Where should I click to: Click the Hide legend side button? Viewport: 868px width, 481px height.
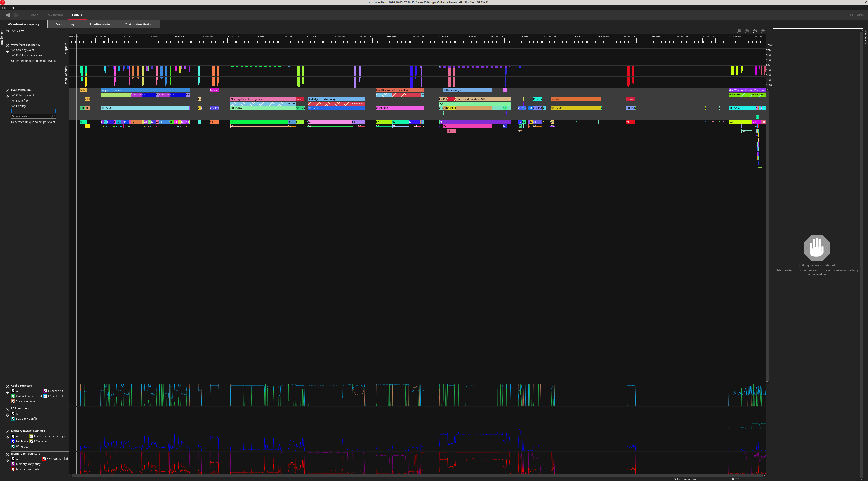pos(2,36)
